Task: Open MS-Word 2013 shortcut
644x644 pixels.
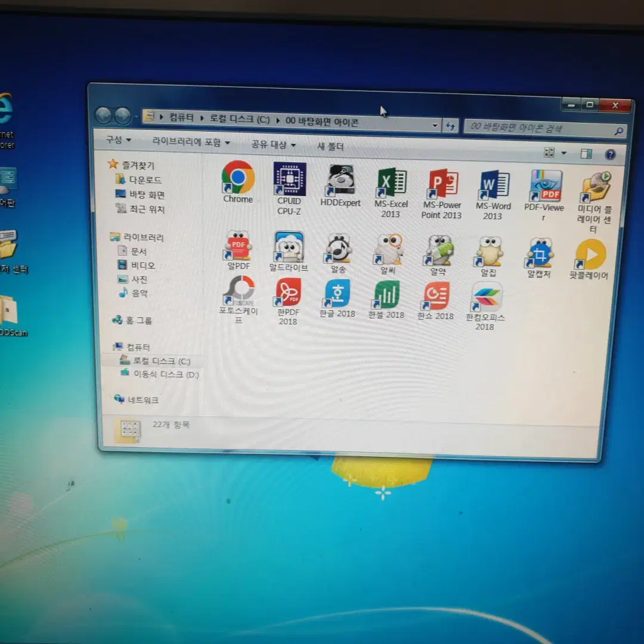Action: (x=493, y=195)
